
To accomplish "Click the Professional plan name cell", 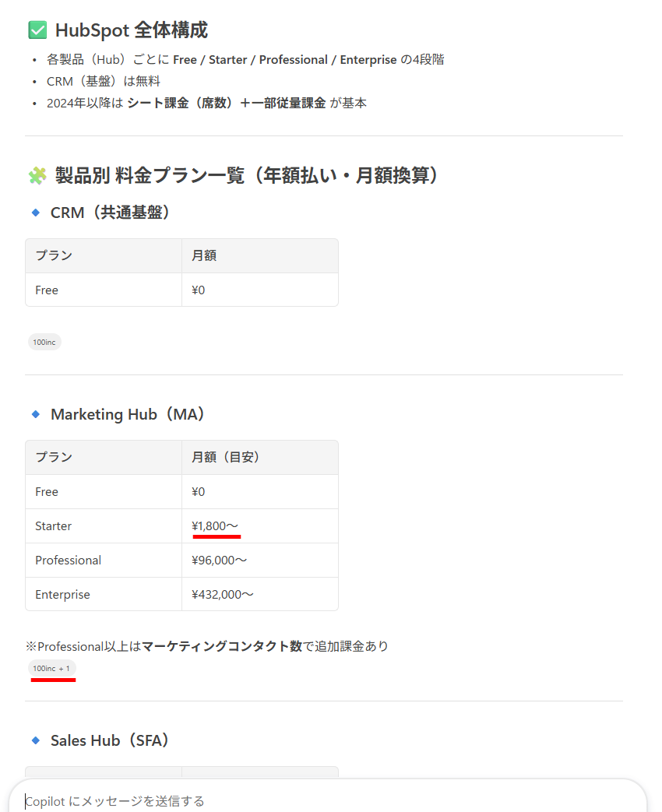I will pyautogui.click(x=69, y=561).
